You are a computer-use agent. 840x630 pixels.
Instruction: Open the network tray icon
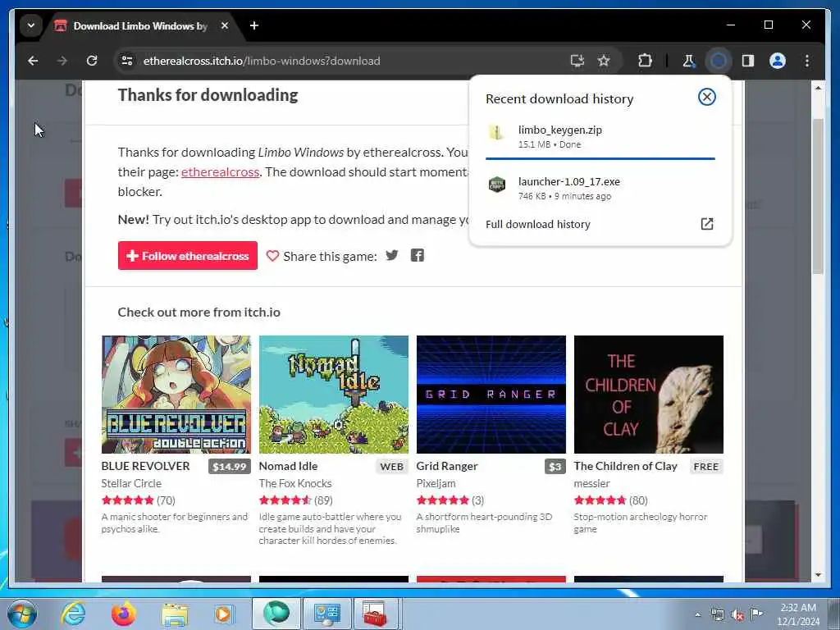pyautogui.click(x=717, y=614)
